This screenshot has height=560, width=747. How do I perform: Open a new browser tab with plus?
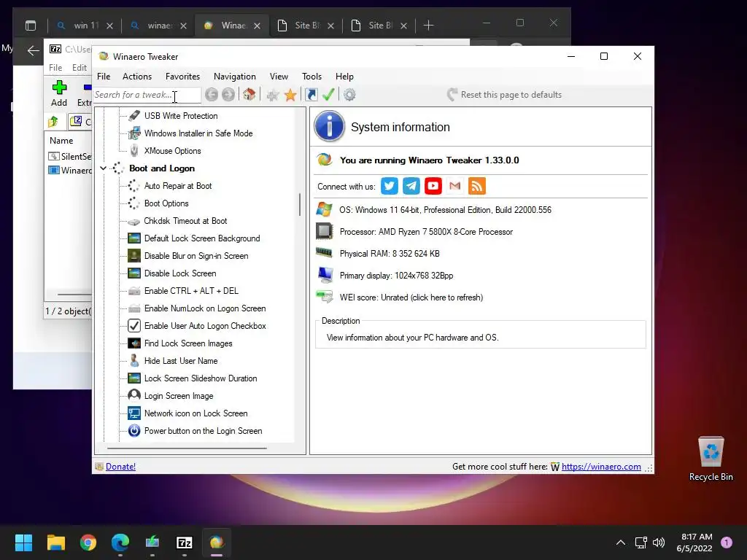[428, 26]
